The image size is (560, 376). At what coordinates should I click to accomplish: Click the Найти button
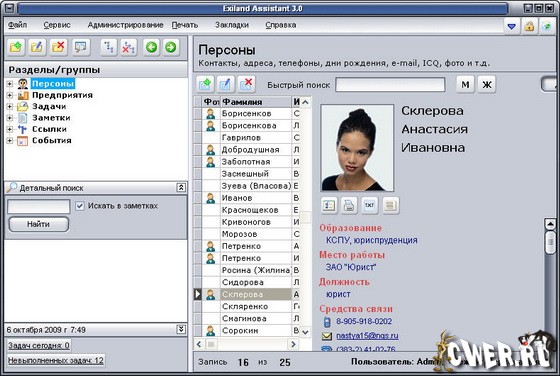click(39, 224)
